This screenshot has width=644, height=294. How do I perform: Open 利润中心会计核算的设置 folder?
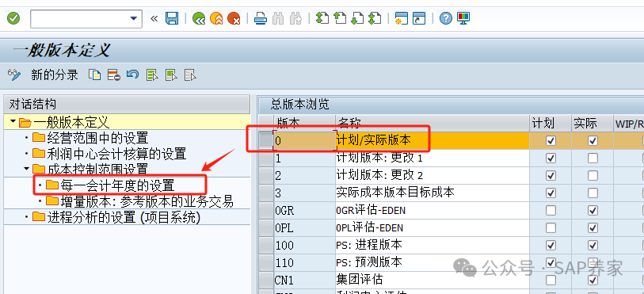coord(109,154)
